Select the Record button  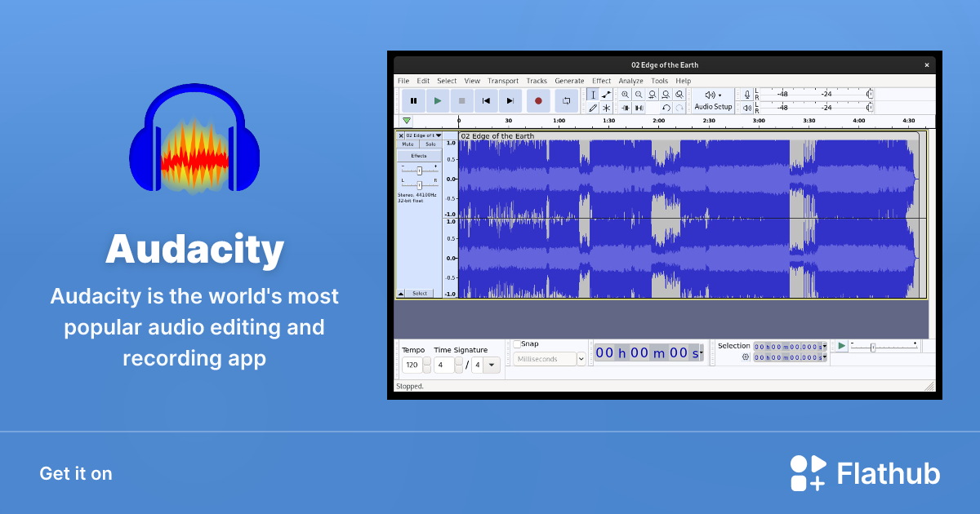pos(538,100)
